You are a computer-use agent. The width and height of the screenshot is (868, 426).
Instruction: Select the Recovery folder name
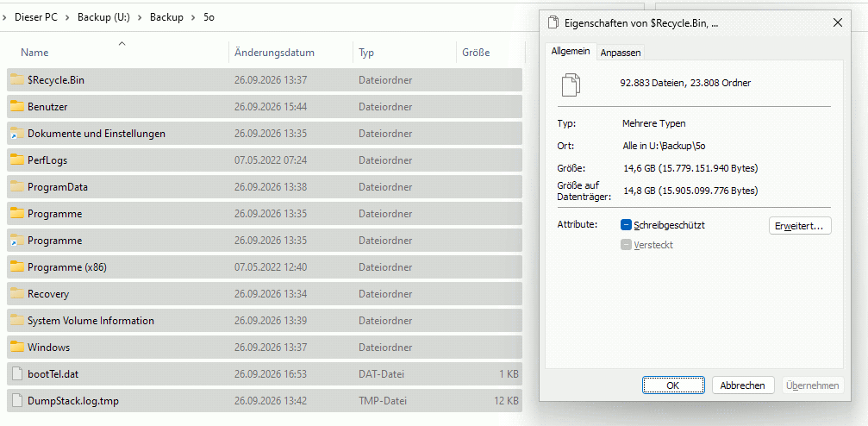pos(48,293)
